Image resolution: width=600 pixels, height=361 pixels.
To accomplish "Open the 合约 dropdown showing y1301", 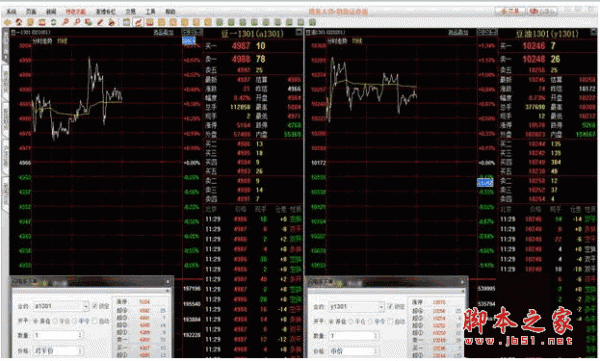I will pyautogui.click(x=357, y=306).
